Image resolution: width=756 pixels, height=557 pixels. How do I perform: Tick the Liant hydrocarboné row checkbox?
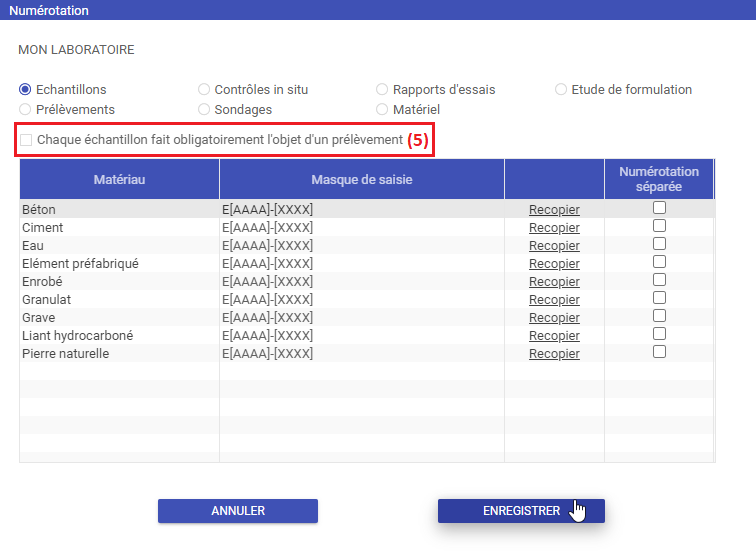pos(659,334)
